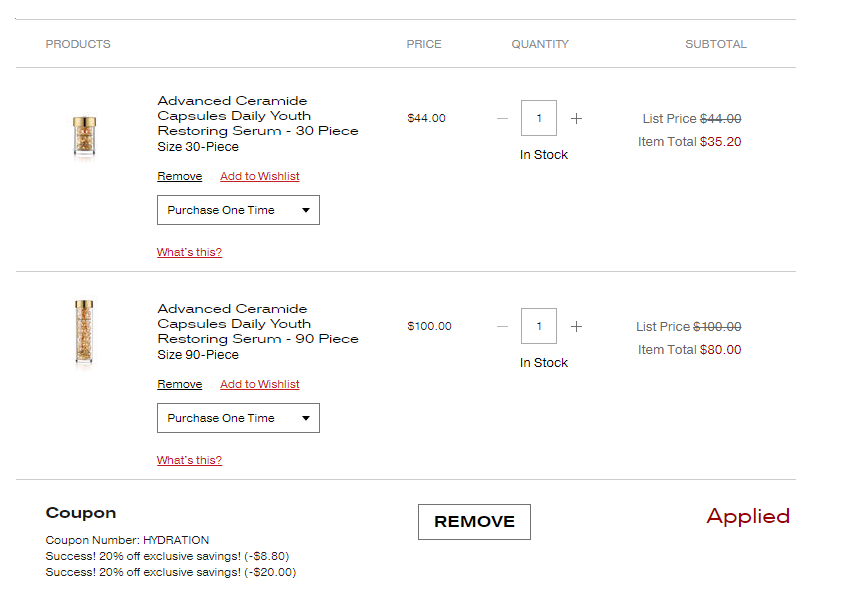Select the $44.00 price text
841x594 pixels.
coord(426,118)
